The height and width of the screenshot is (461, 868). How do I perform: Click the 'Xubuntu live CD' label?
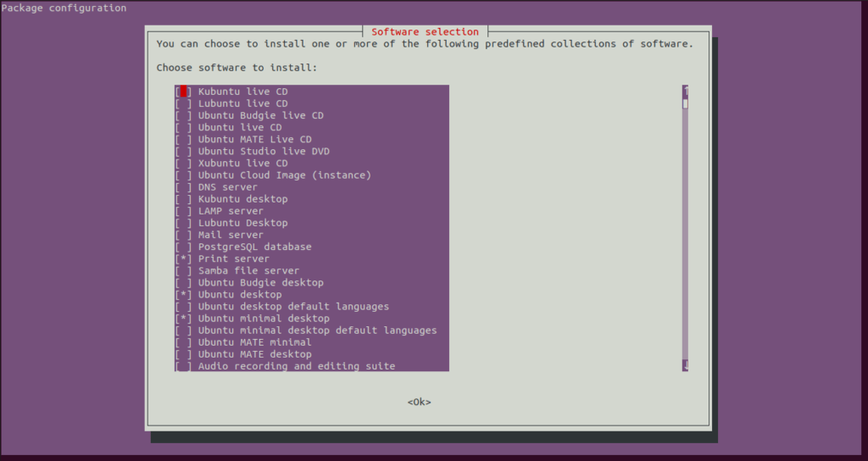tap(243, 164)
